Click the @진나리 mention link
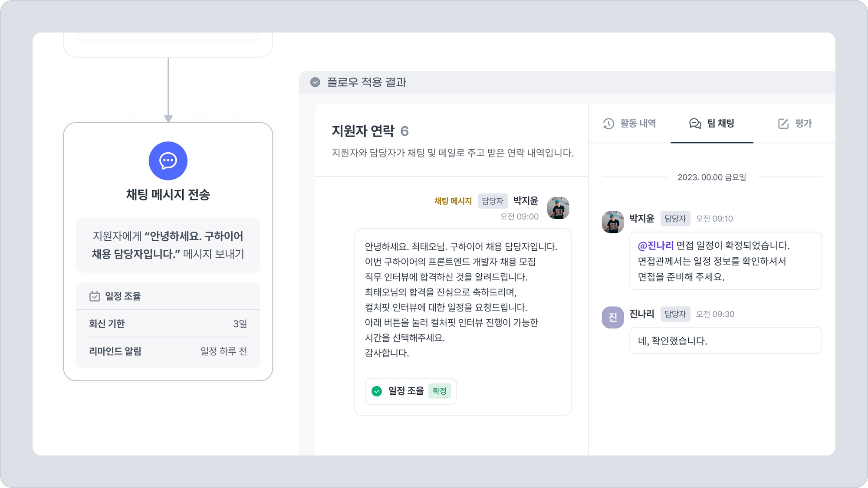Image resolution: width=868 pixels, height=488 pixels. (655, 246)
